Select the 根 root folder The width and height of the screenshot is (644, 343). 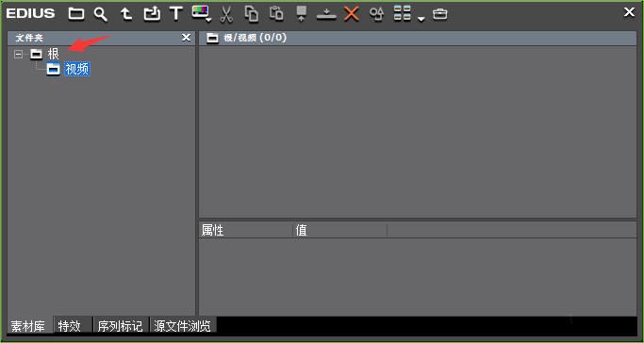pyautogui.click(x=54, y=54)
